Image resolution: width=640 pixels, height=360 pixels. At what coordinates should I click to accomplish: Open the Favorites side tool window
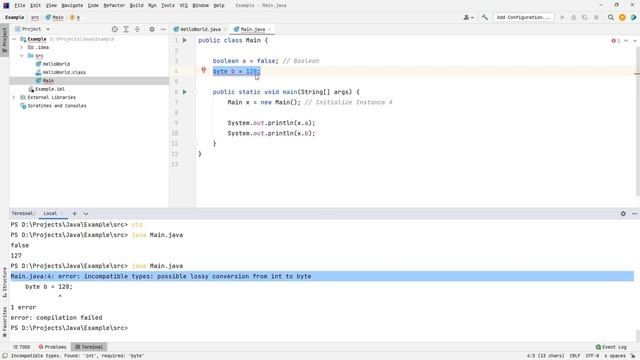click(x=4, y=322)
